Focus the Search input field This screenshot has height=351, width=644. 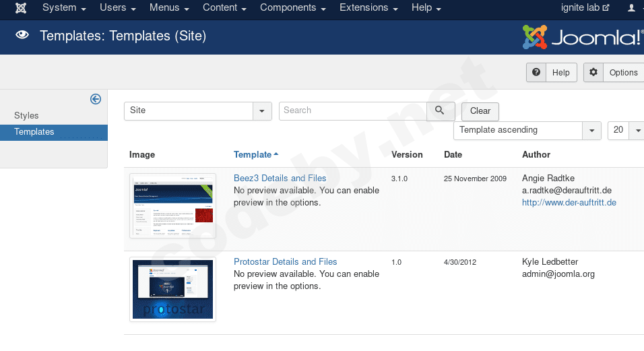click(353, 111)
